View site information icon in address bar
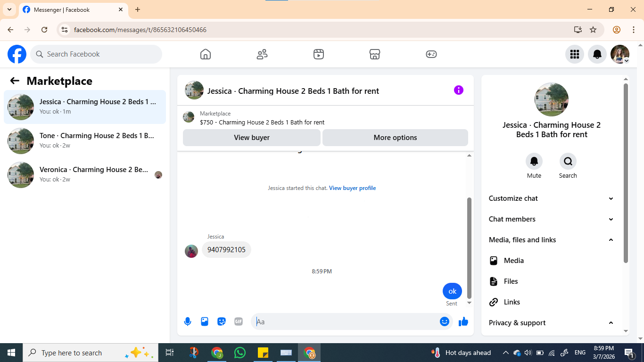The height and width of the screenshot is (362, 644). click(x=65, y=30)
